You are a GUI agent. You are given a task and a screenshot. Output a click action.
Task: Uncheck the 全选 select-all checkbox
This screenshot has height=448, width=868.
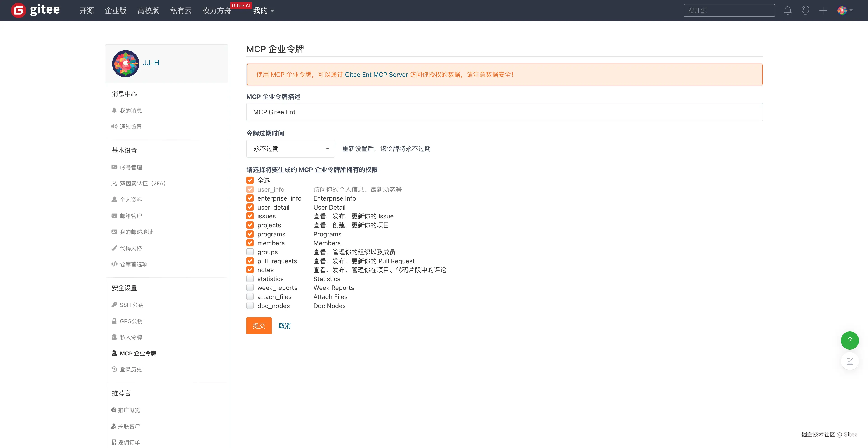[250, 180]
